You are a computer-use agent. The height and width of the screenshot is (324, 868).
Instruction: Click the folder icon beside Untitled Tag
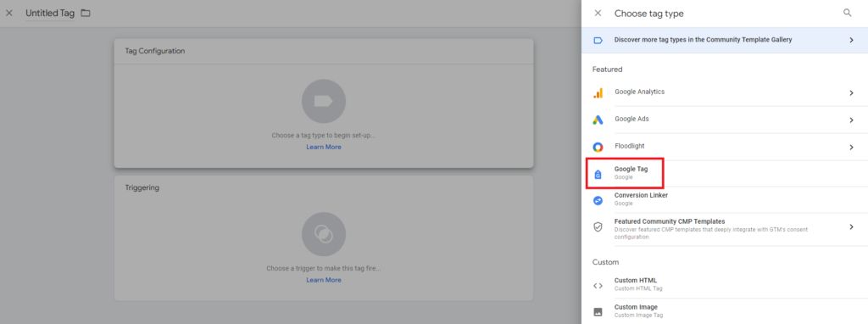click(x=86, y=13)
